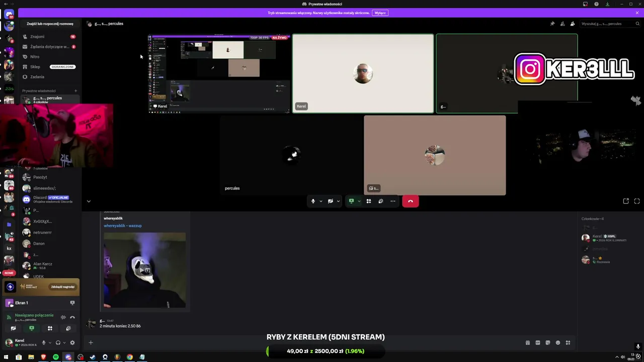Viewport: 644px width, 362px height.
Task: Open 'Znajdź lub rozpocznij rozmowę' search box
Action: (50, 24)
